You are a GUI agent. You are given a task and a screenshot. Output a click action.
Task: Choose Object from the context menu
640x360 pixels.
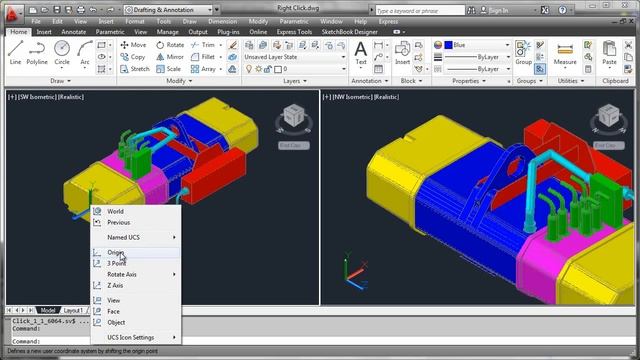[x=136, y=322]
